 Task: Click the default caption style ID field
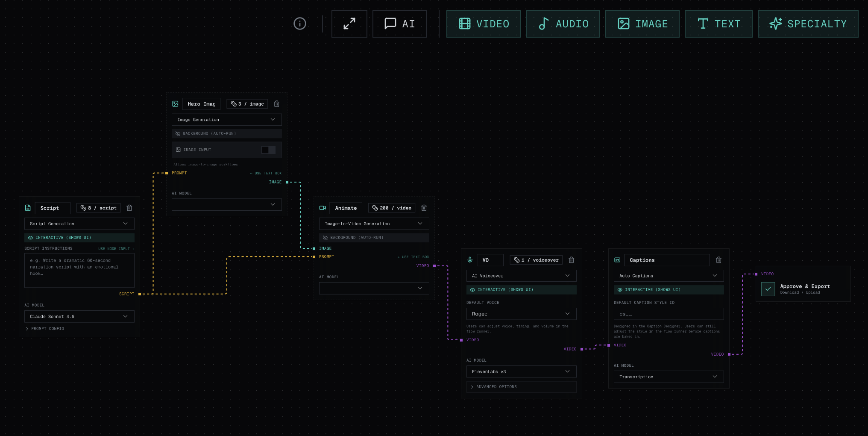669,314
